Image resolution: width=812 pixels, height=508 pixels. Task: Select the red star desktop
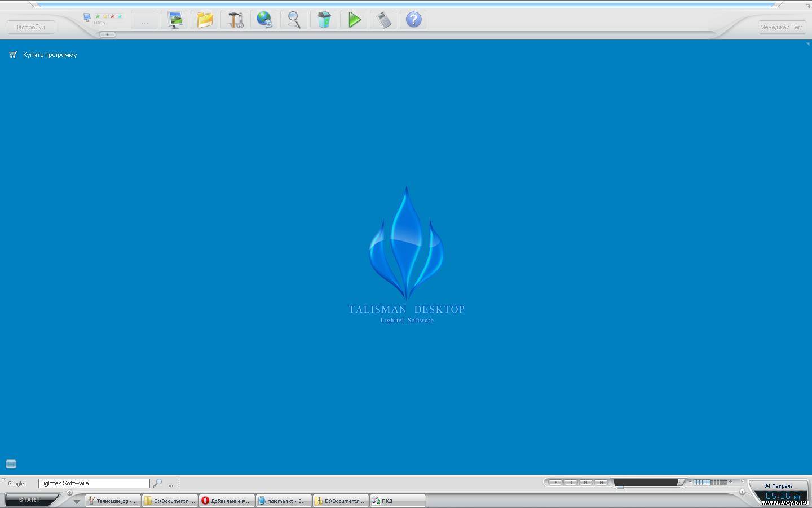click(x=112, y=16)
